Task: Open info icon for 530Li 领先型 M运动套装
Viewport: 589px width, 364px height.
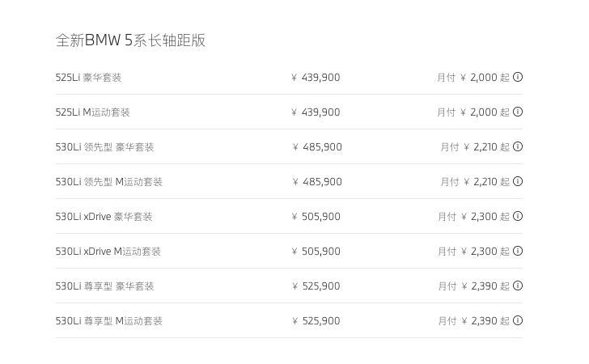Action: (x=518, y=181)
